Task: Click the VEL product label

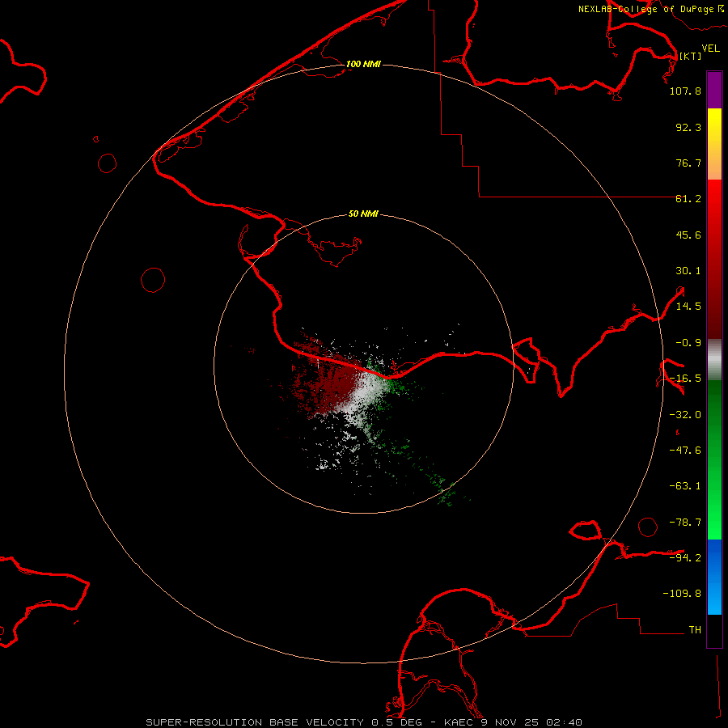Action: coord(710,48)
